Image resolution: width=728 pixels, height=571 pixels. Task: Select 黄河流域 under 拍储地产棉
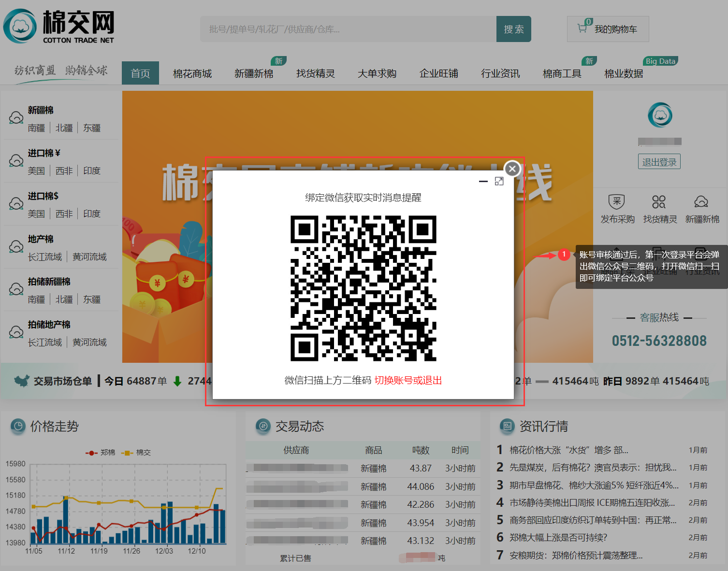point(89,342)
